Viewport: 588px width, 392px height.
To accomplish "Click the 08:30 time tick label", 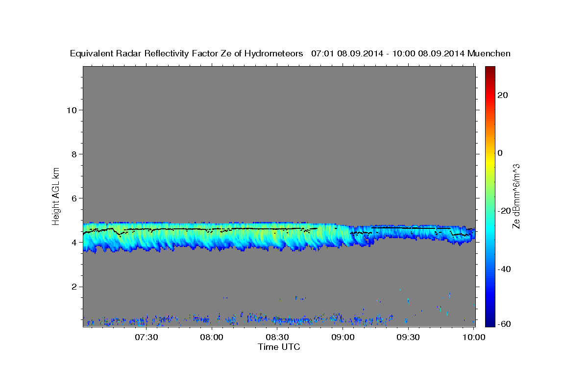I will coord(277,337).
